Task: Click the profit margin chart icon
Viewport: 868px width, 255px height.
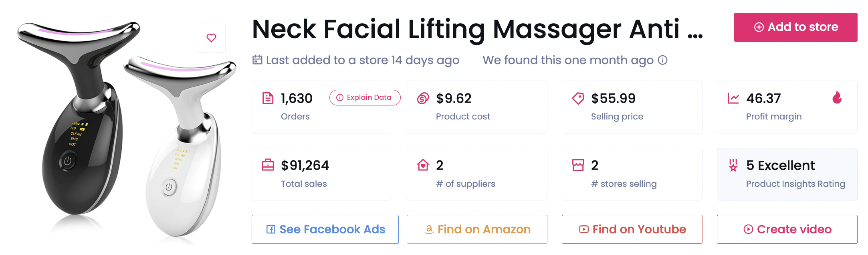Action: (x=733, y=98)
